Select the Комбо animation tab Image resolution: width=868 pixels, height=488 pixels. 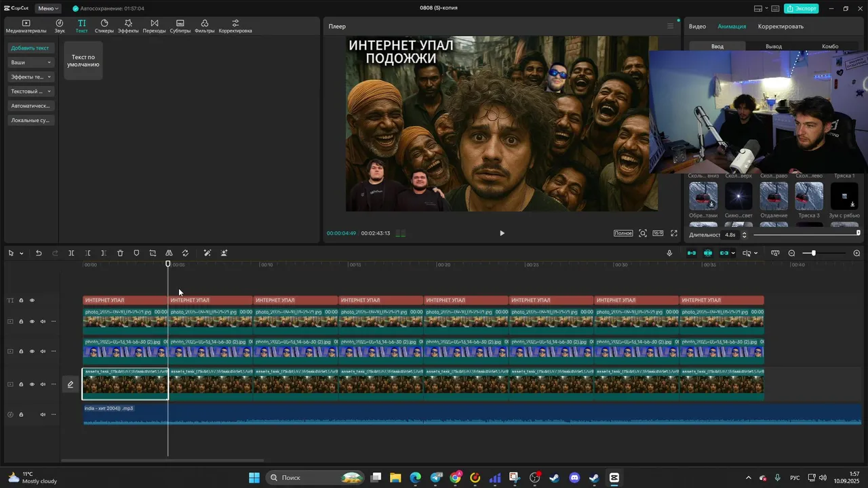point(830,46)
